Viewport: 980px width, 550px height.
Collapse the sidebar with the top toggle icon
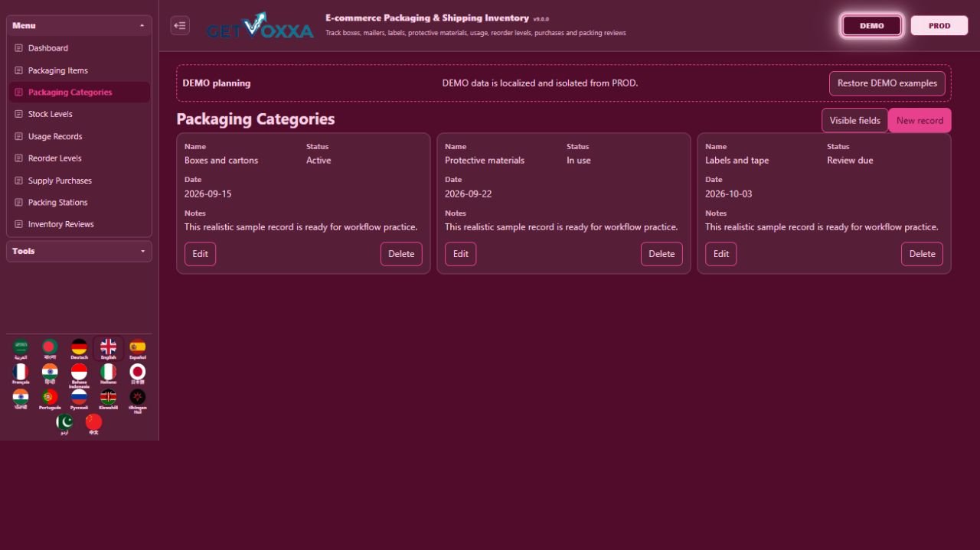(x=180, y=25)
